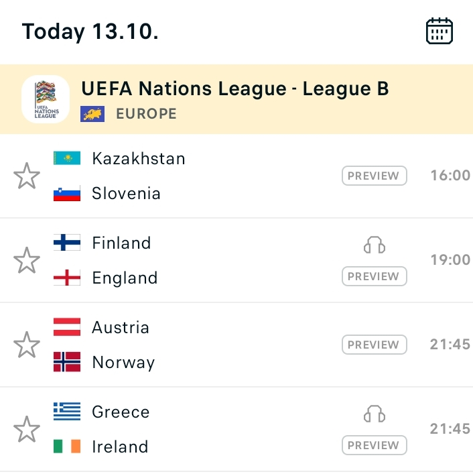Open the England team name
The height and width of the screenshot is (476, 473).
click(x=125, y=278)
